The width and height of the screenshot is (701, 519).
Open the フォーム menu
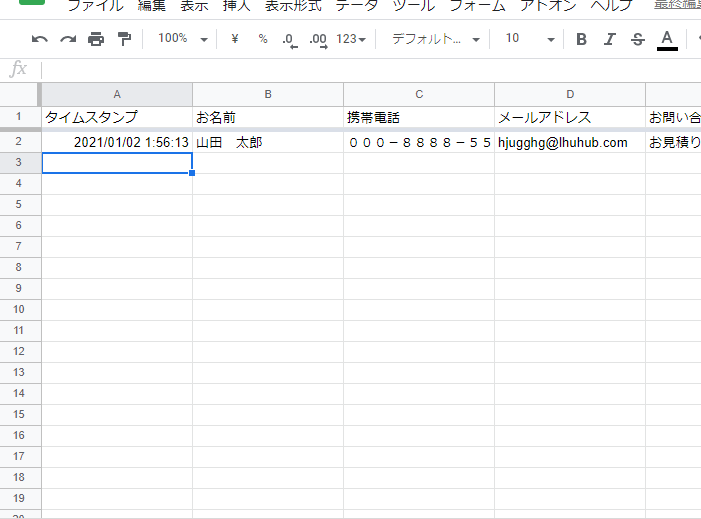point(477,6)
